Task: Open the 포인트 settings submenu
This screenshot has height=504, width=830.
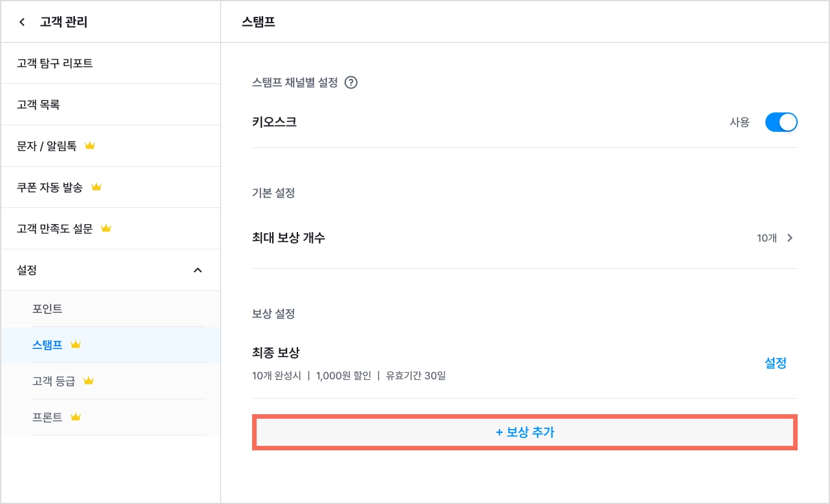Action: click(111, 309)
